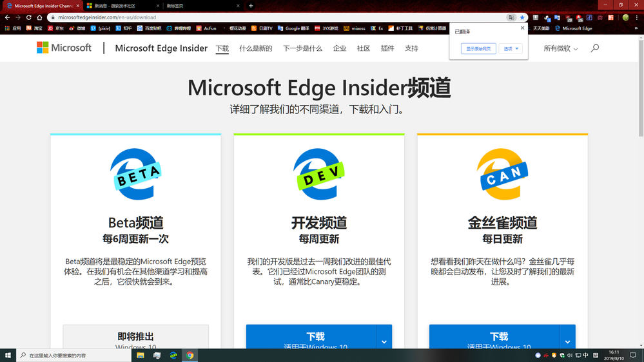Open the 百度贴吧 bookmark
The width and height of the screenshot is (644, 362).
pyautogui.click(x=149, y=28)
